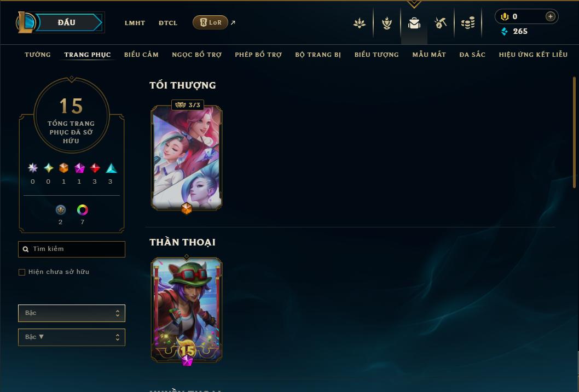Open the lotus profile icon in header
Screen dimensions: 579x392
pos(360,23)
